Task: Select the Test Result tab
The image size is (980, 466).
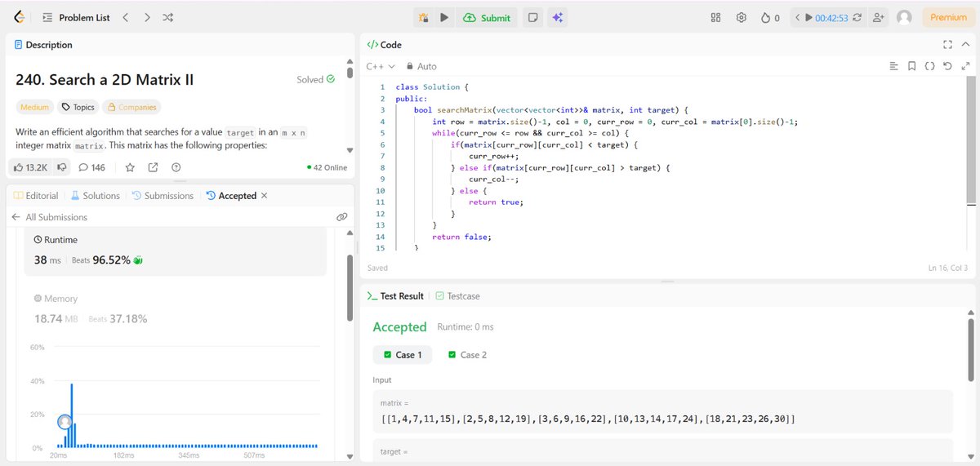Action: tap(395, 296)
